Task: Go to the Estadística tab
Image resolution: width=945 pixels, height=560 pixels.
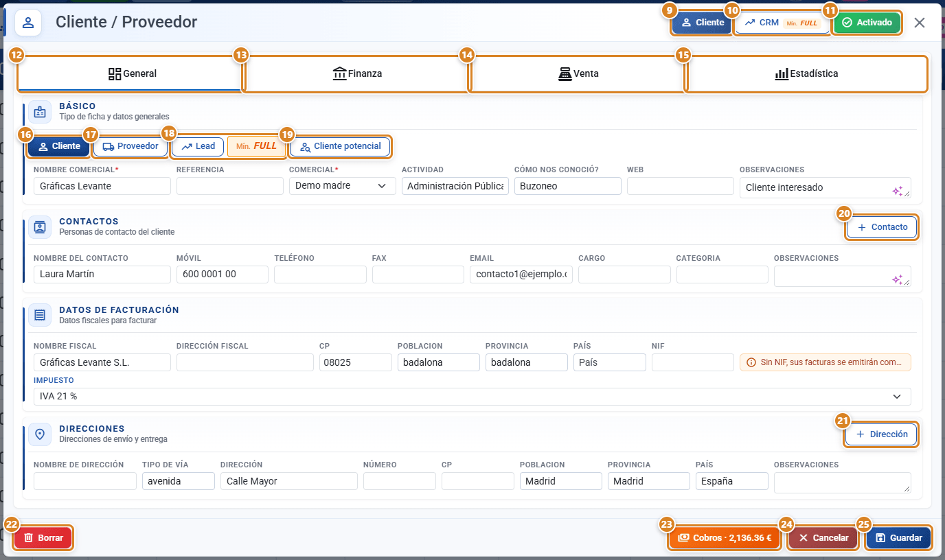Action: tap(806, 73)
